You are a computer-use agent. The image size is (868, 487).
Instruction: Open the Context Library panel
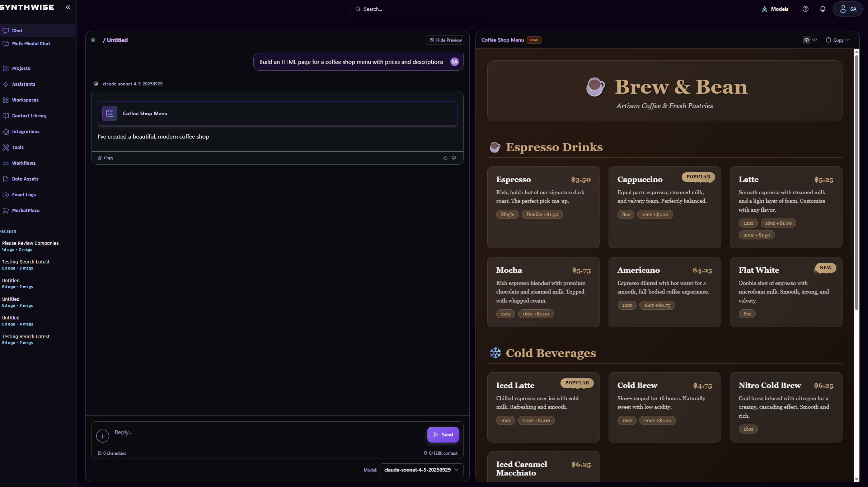pyautogui.click(x=29, y=116)
